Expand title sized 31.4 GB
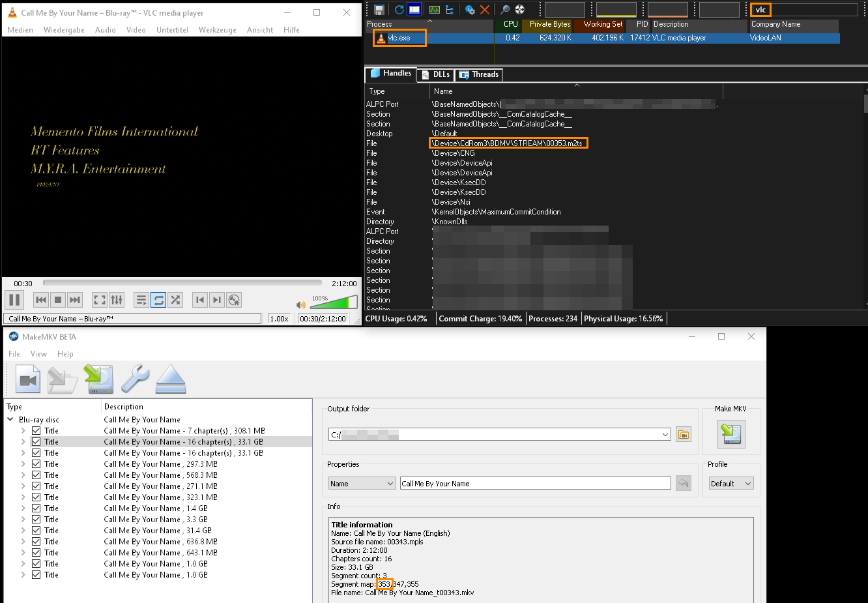This screenshot has width=868, height=603. tap(23, 531)
